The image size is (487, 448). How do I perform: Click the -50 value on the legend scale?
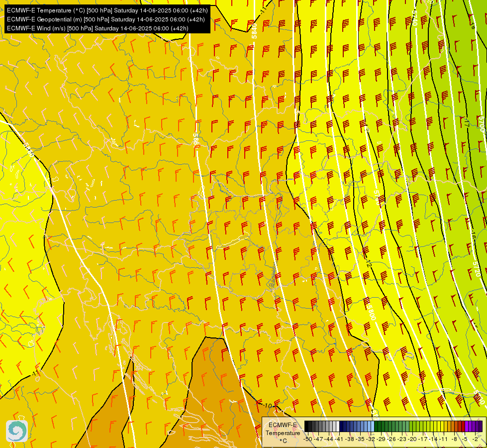click(308, 439)
